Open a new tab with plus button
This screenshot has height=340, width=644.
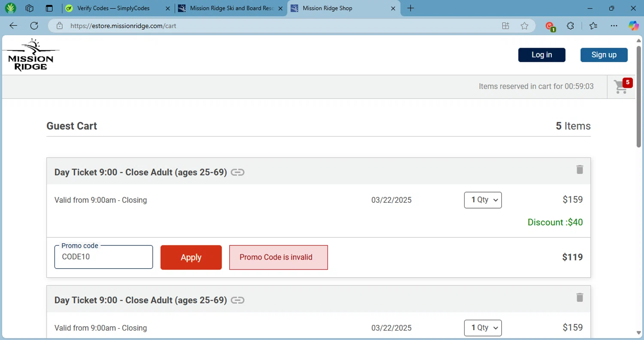pyautogui.click(x=410, y=8)
